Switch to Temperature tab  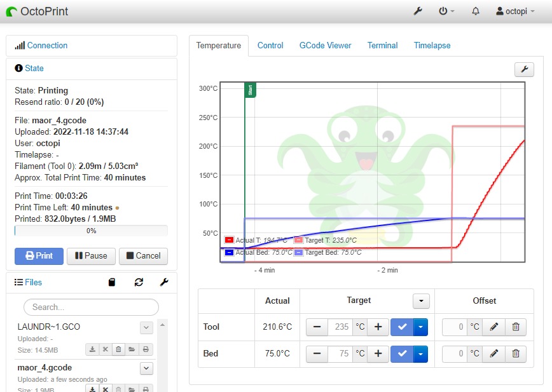219,45
